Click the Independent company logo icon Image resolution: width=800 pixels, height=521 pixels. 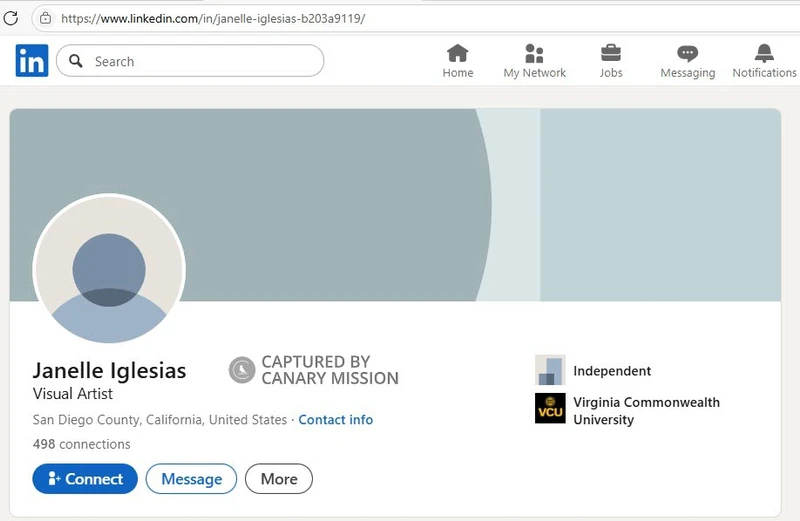(550, 370)
